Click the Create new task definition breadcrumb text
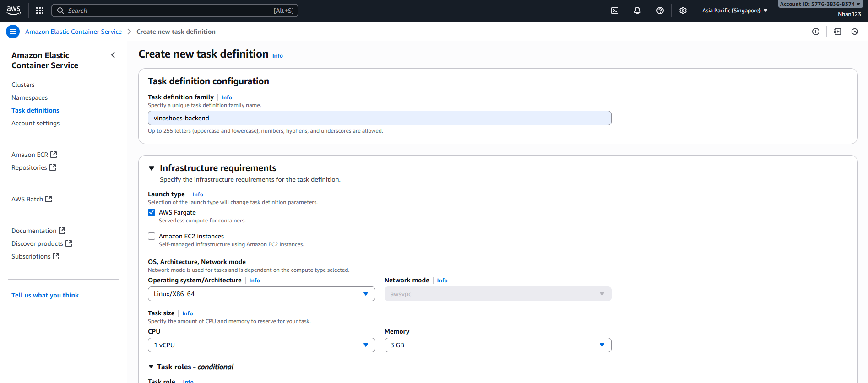This screenshot has width=868, height=383. tap(176, 32)
